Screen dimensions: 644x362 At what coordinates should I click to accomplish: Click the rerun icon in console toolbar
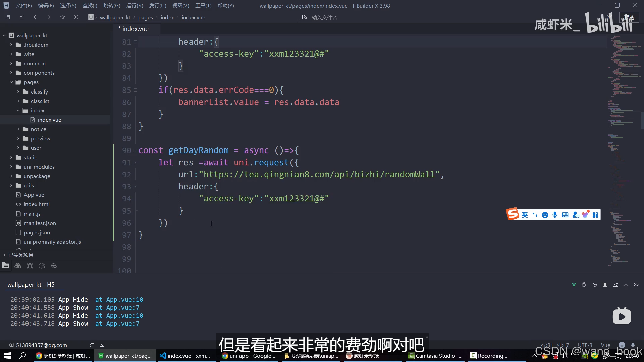click(x=595, y=285)
